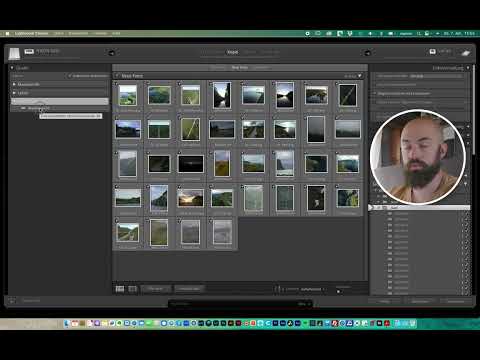Toggle the Mögliche Duplikate nicht importieren checkbox

point(375,94)
